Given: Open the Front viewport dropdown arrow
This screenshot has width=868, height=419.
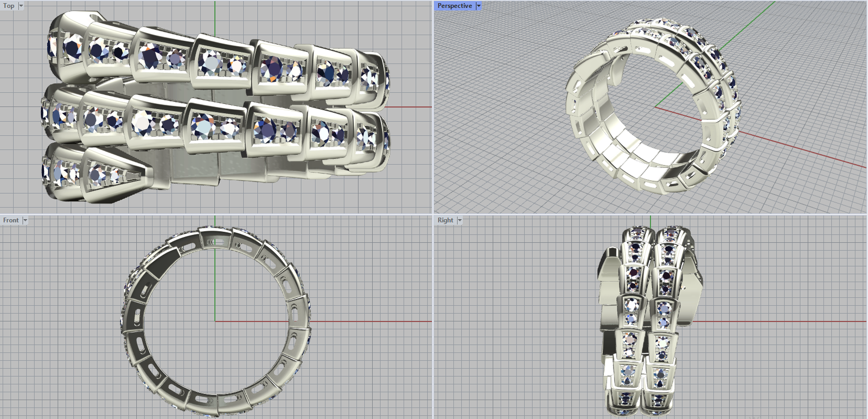Looking at the screenshot, I should click(25, 220).
